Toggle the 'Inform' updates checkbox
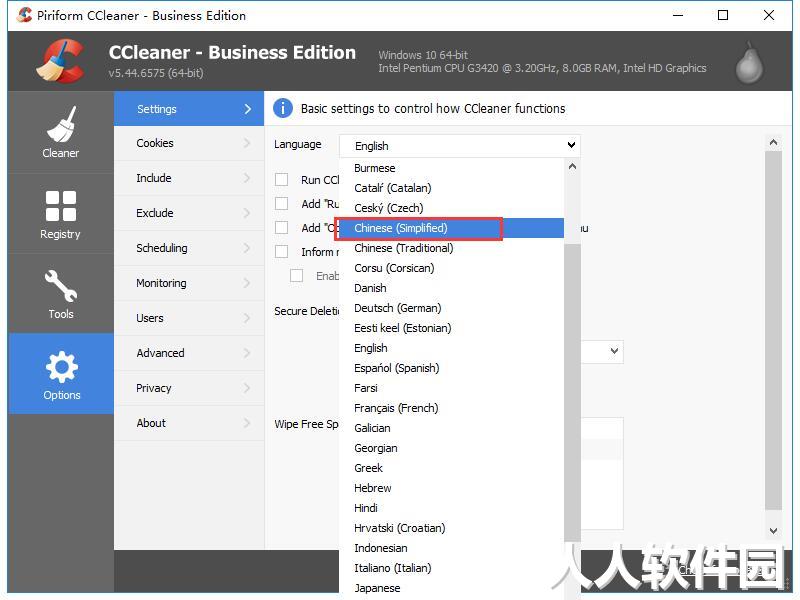The image size is (800, 600). [x=281, y=252]
